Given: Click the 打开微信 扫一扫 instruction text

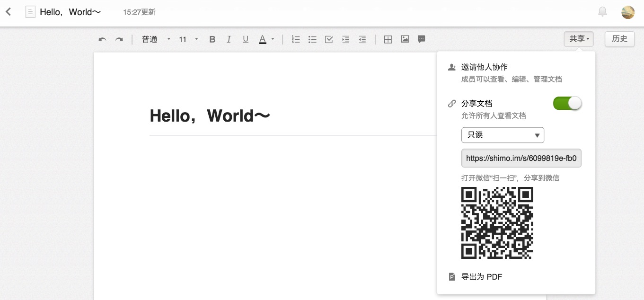Looking at the screenshot, I should (511, 178).
